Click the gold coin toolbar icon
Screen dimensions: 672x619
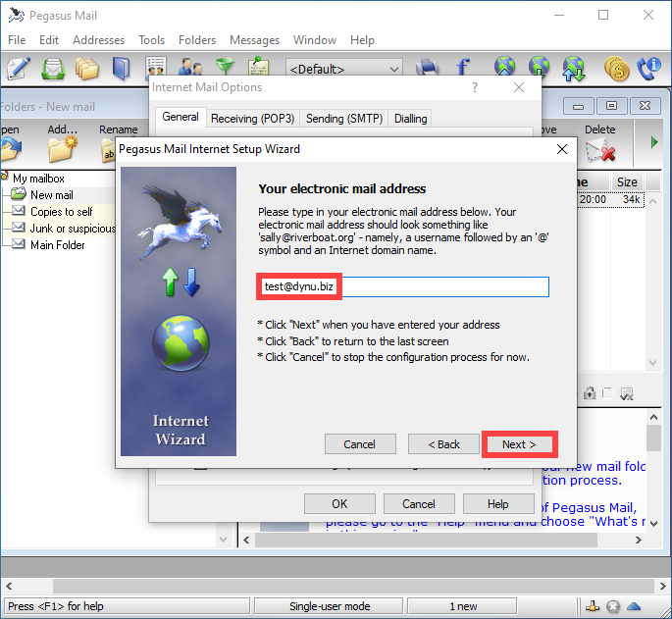(x=616, y=69)
